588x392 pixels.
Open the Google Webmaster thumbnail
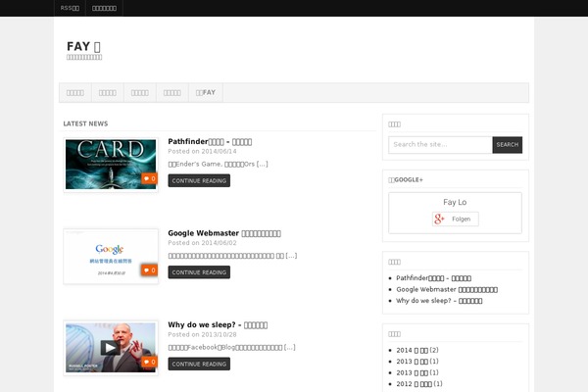[x=111, y=256]
